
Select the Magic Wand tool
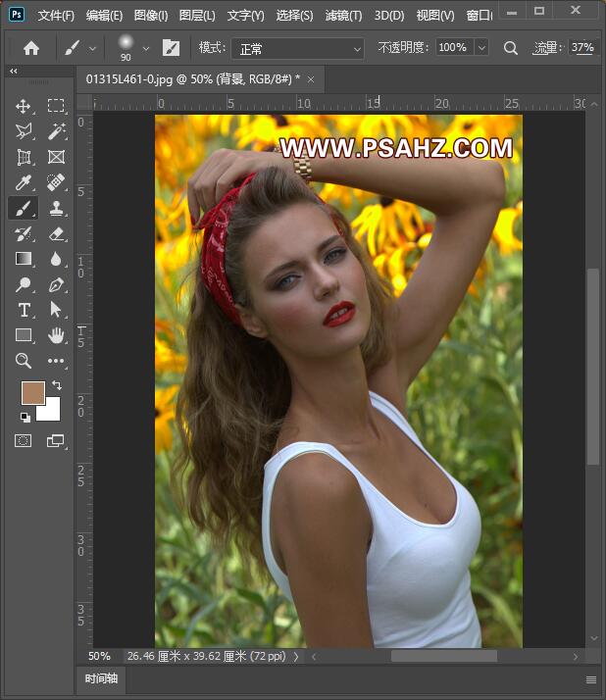pos(56,131)
